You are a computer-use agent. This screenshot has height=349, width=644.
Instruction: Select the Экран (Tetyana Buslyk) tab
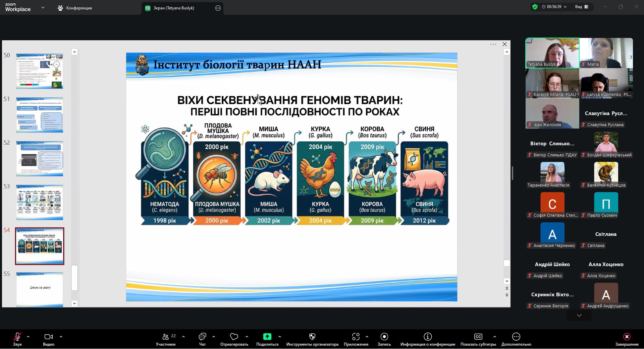click(x=173, y=8)
